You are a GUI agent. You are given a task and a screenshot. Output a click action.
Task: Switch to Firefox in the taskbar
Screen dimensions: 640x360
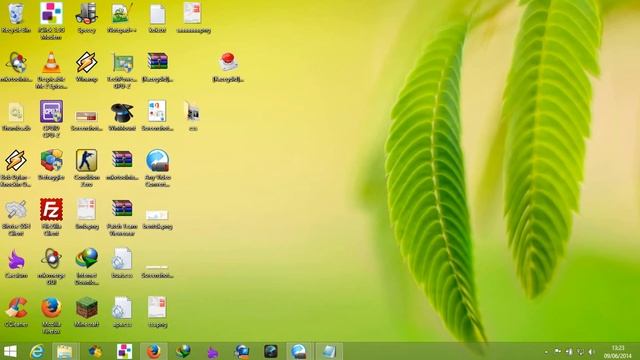[153, 351]
